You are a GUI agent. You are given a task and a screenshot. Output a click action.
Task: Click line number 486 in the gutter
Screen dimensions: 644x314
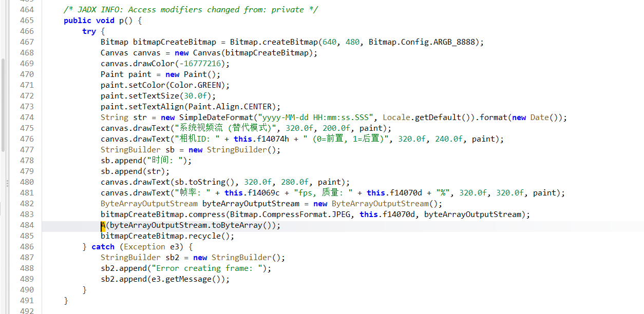point(26,247)
